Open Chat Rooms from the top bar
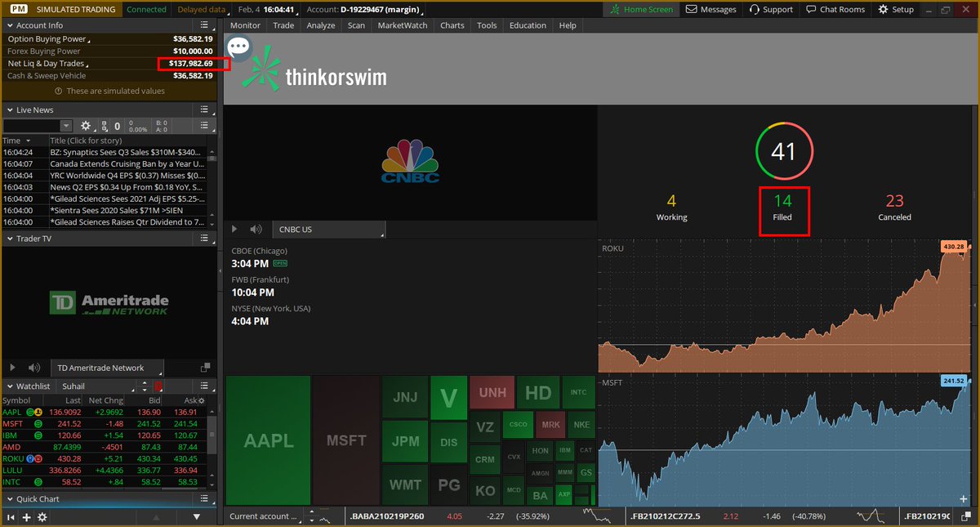This screenshot has width=980, height=527. click(835, 9)
